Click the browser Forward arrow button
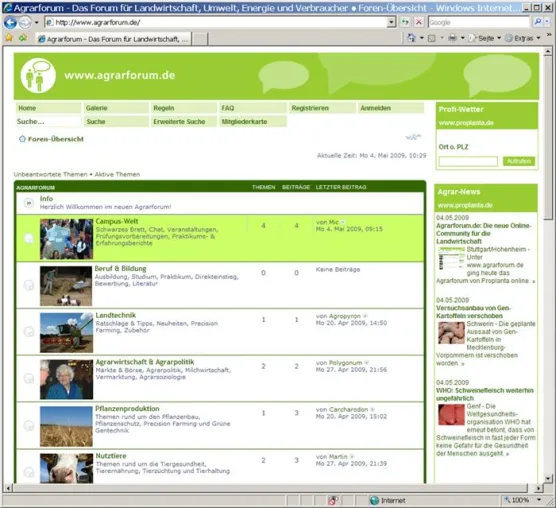 pyautogui.click(x=25, y=23)
